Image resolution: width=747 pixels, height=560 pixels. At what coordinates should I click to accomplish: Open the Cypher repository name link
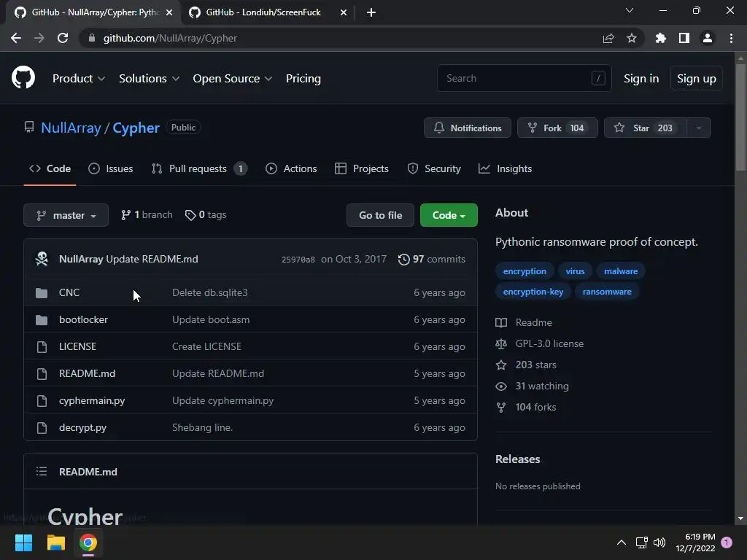[136, 128]
